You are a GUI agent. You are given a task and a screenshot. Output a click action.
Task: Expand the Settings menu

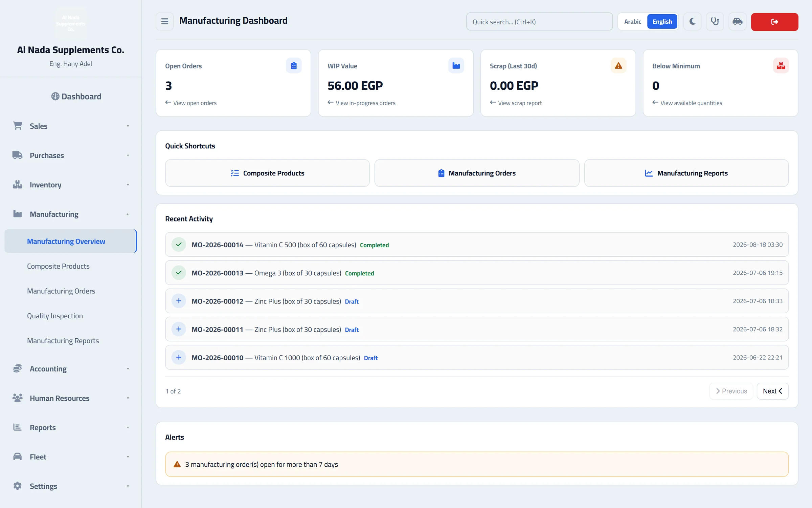pyautogui.click(x=71, y=486)
